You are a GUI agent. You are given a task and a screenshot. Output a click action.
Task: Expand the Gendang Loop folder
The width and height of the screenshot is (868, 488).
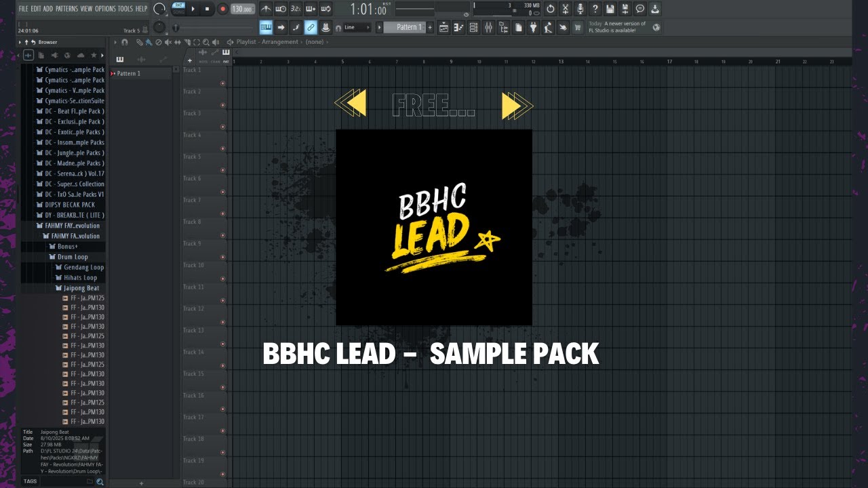(x=79, y=267)
